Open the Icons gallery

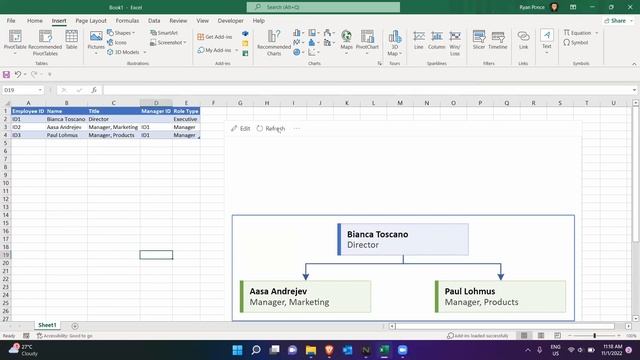point(117,42)
